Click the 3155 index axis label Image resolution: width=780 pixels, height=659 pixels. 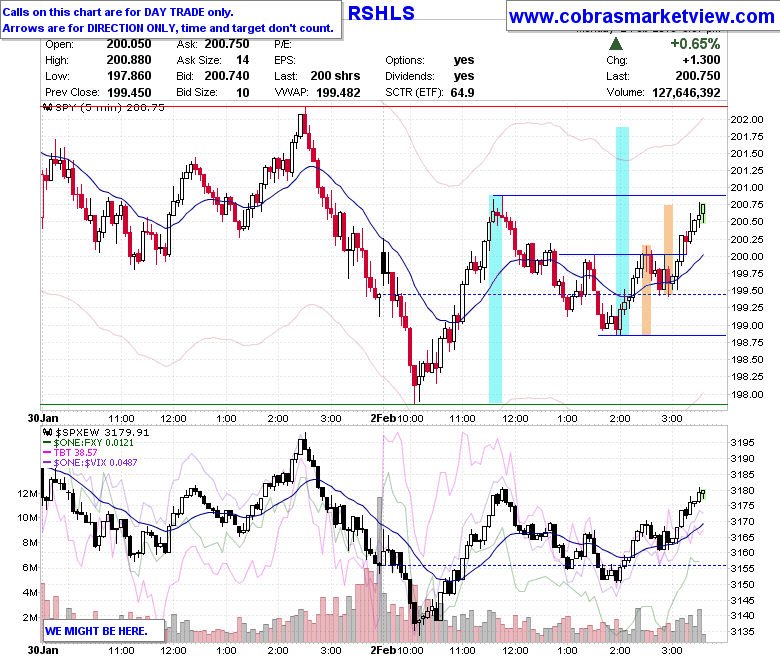click(x=742, y=568)
